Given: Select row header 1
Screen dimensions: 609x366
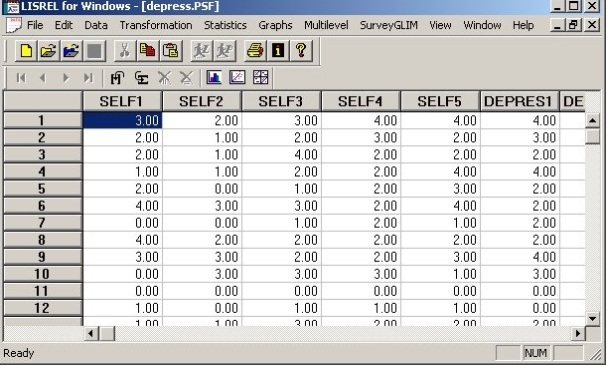Looking at the screenshot, I should pos(42,120).
